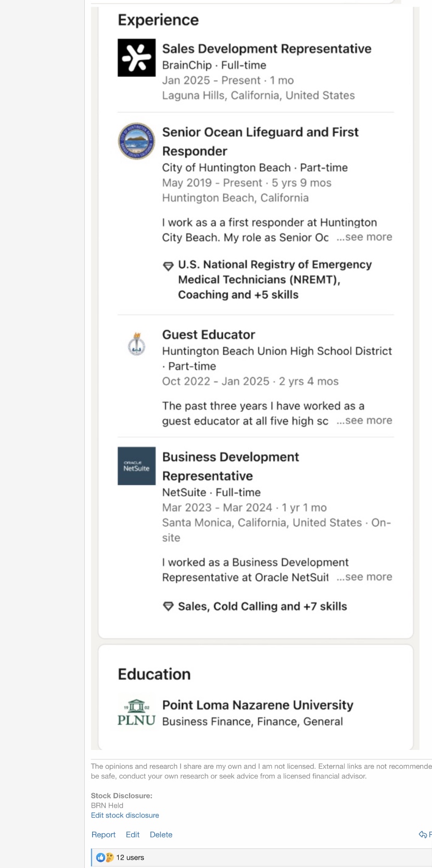
Task: Click the Huntington Beach Union High School District logo
Action: [136, 344]
